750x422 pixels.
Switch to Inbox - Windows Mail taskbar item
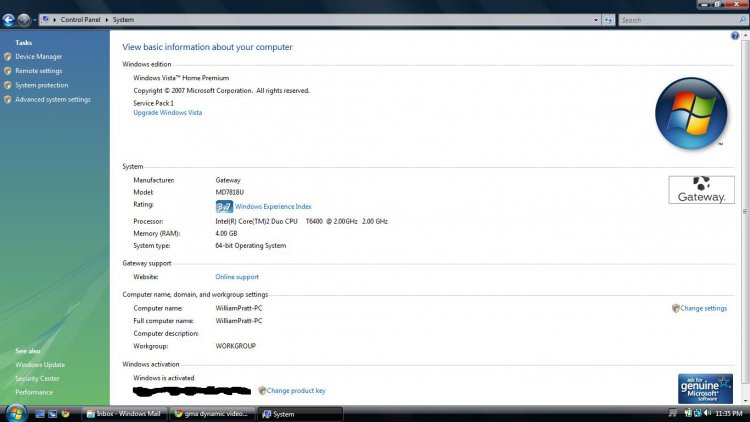click(124, 414)
